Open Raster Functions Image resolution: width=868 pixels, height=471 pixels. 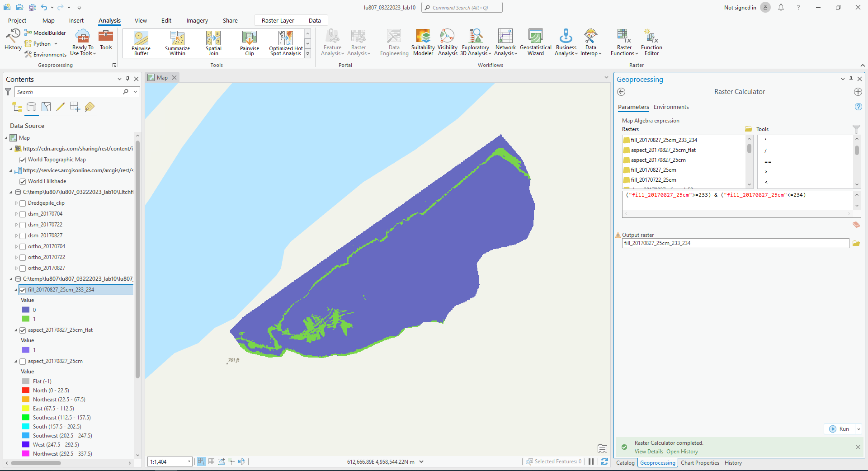tap(624, 42)
